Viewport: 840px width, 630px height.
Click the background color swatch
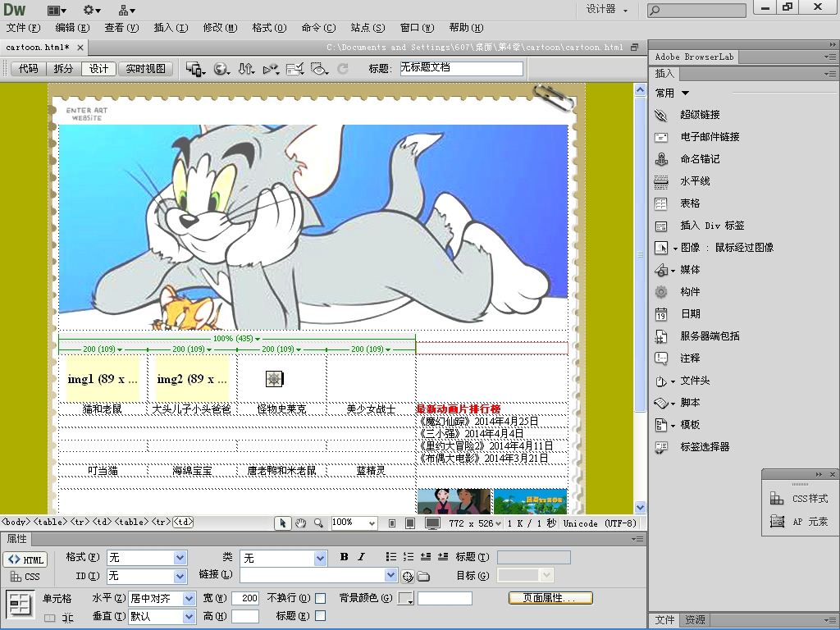(406, 598)
